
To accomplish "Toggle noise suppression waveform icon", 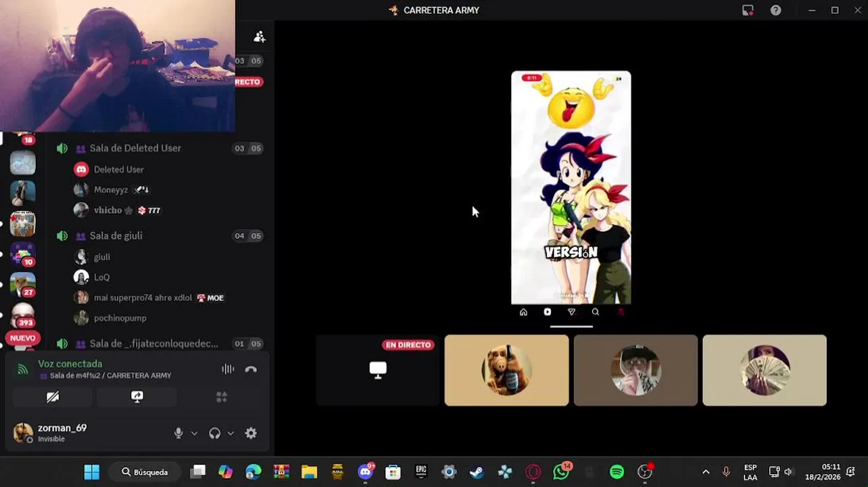I will pyautogui.click(x=228, y=369).
